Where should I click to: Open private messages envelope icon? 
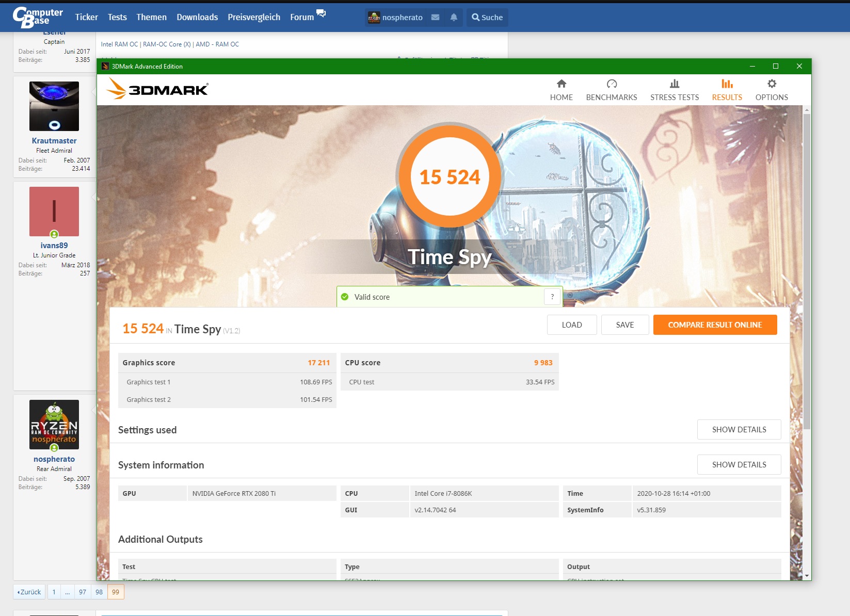click(435, 18)
